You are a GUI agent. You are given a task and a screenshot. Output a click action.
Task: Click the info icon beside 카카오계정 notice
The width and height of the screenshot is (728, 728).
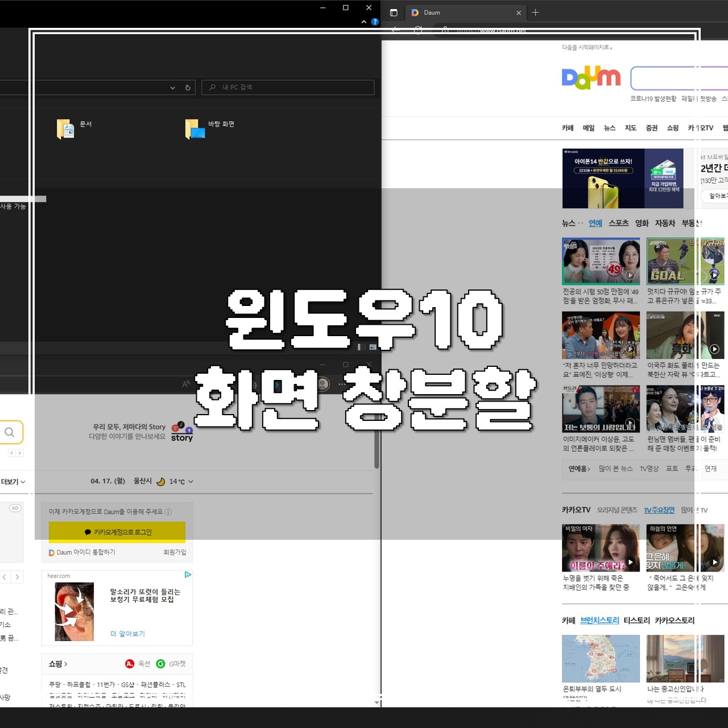click(168, 512)
